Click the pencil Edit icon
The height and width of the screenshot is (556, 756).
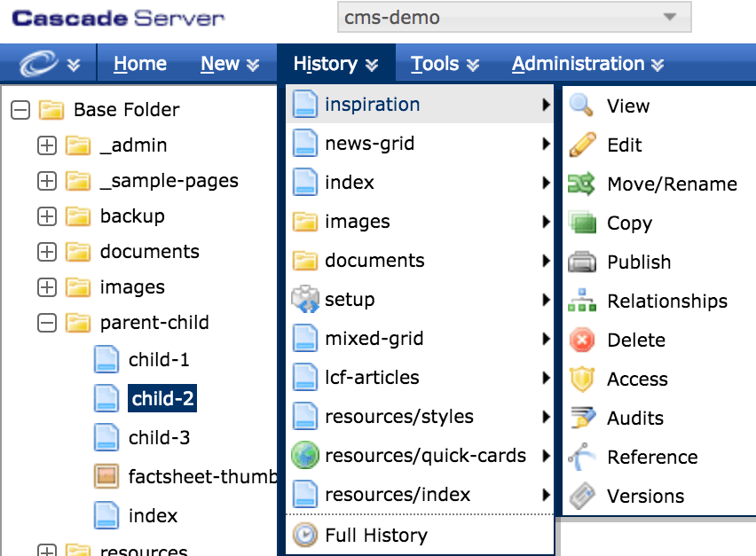coord(582,145)
